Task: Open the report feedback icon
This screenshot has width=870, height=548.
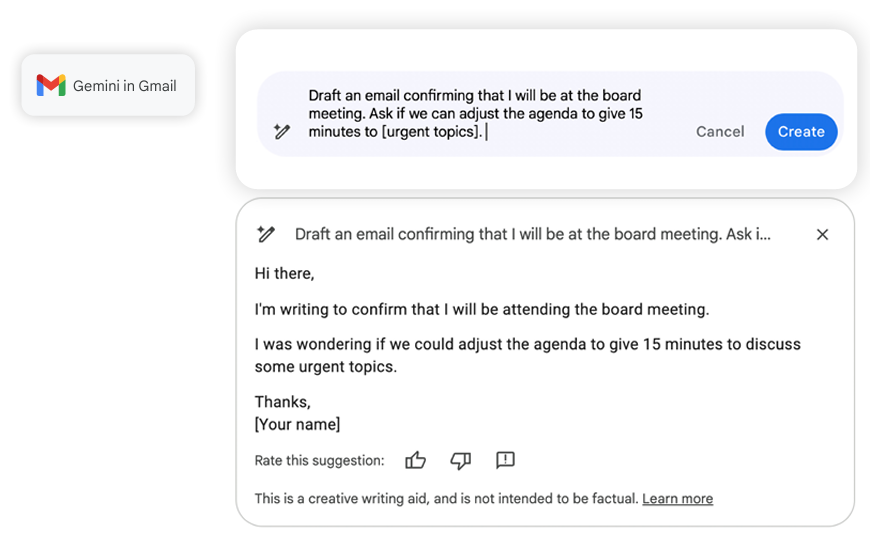Action: pyautogui.click(x=505, y=460)
